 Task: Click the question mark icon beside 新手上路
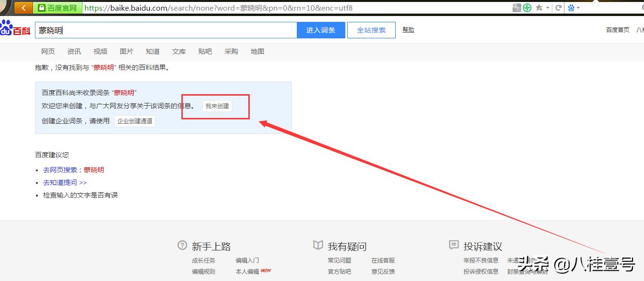[182, 246]
